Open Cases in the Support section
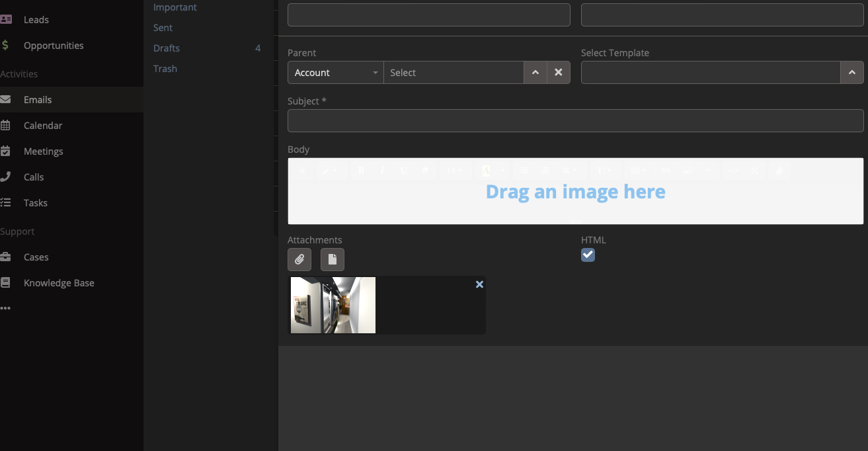The image size is (868, 451). [36, 257]
